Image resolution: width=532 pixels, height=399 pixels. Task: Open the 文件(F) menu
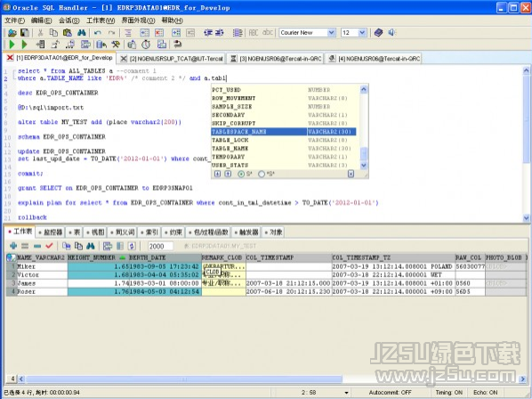pyautogui.click(x=14, y=20)
